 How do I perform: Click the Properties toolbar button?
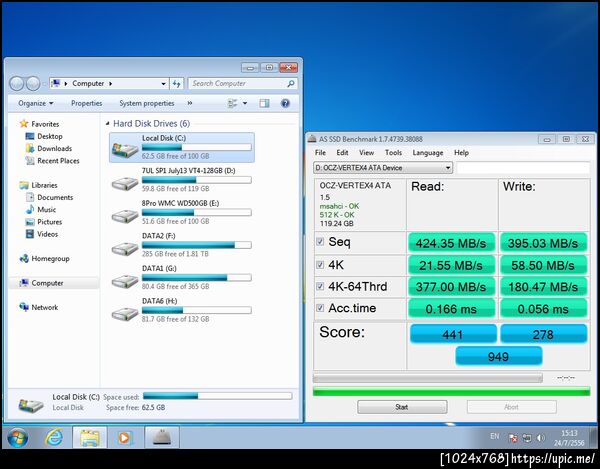[86, 103]
